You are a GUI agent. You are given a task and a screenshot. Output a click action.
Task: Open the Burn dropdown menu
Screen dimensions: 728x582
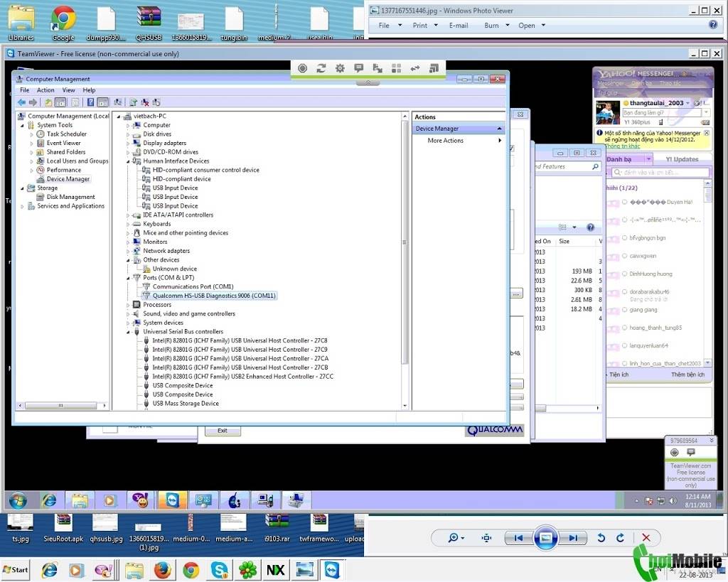point(497,26)
